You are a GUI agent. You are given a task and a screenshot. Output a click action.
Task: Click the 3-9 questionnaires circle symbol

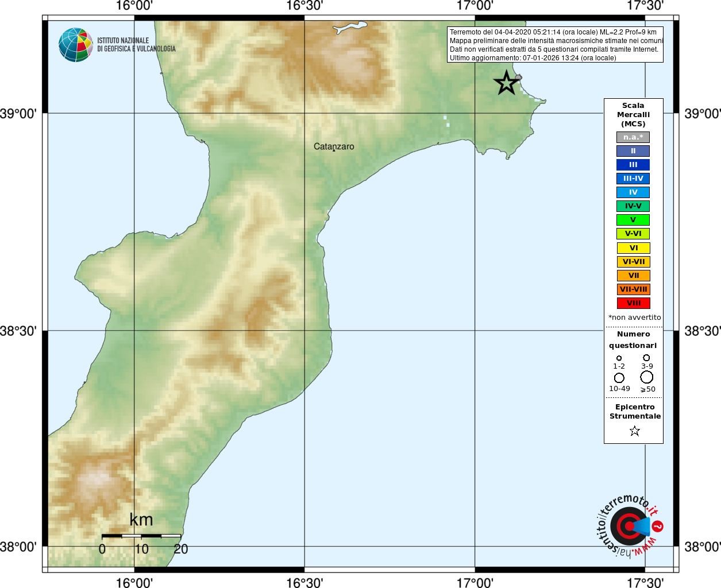[646, 358]
